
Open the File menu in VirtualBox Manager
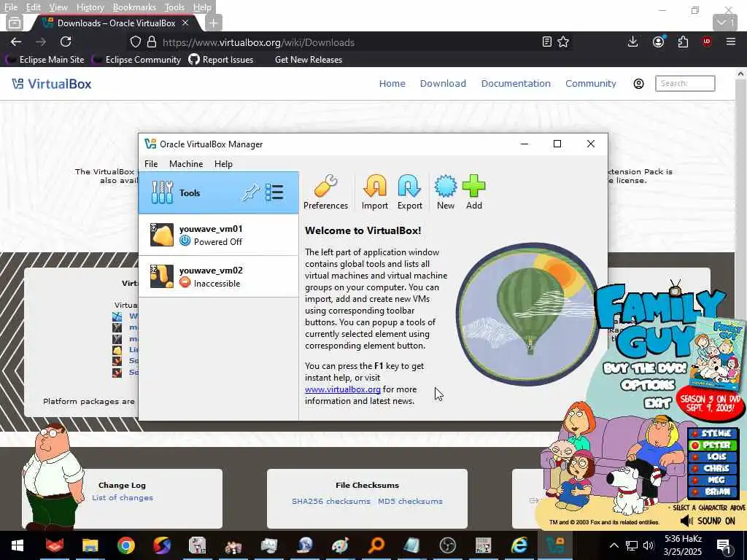click(x=151, y=164)
